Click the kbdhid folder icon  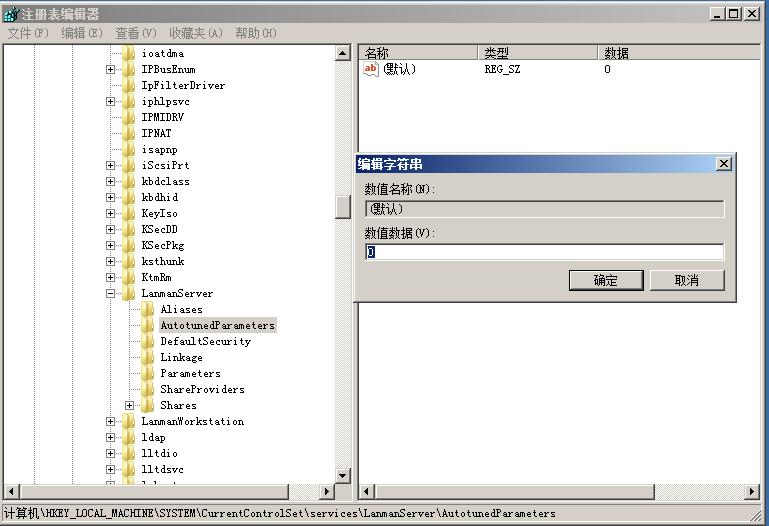(x=128, y=197)
